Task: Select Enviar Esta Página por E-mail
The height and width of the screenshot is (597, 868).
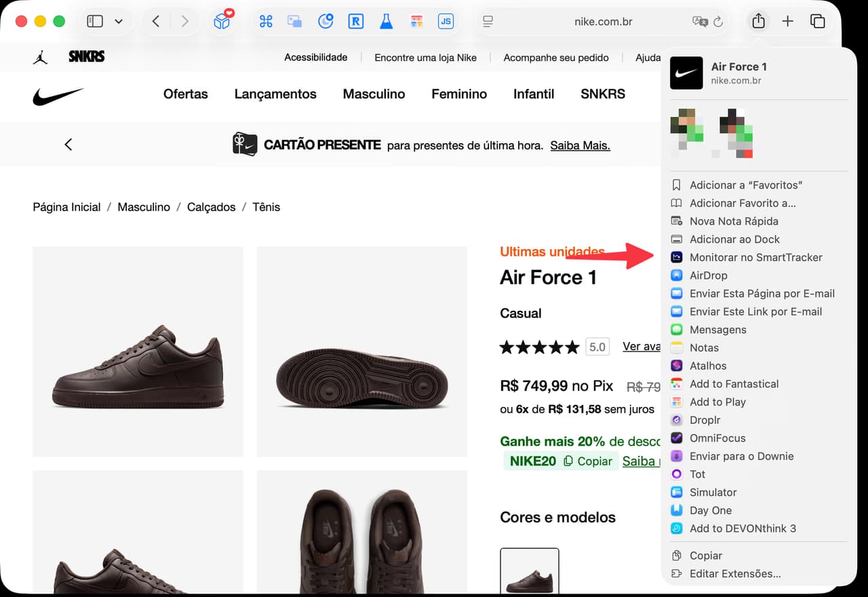Action: pyautogui.click(x=754, y=293)
